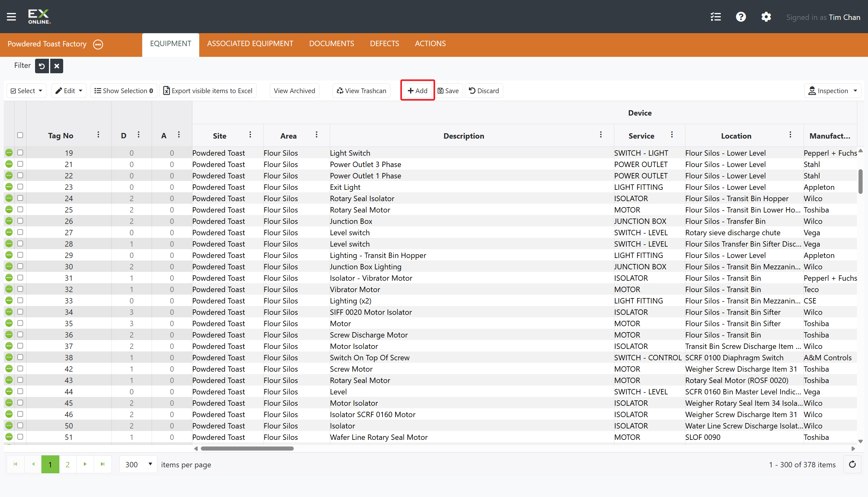Switch to the Actions tab
The height and width of the screenshot is (497, 868).
[430, 44]
